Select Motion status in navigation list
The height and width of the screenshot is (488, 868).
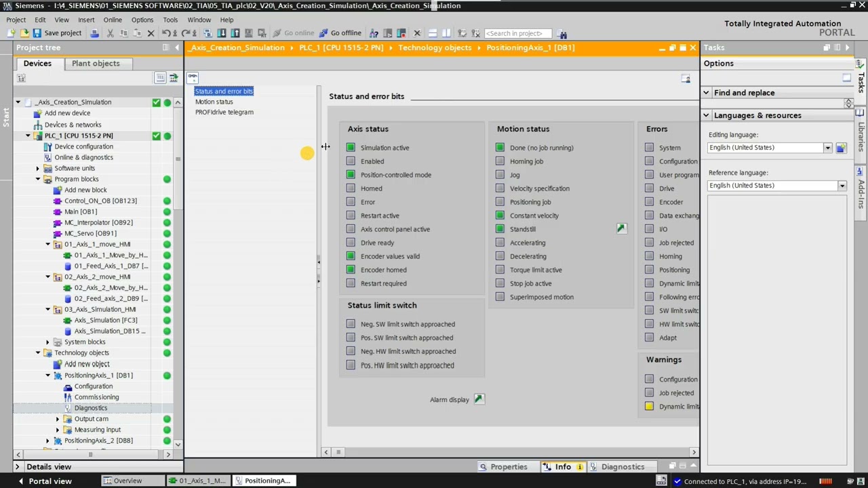(214, 102)
